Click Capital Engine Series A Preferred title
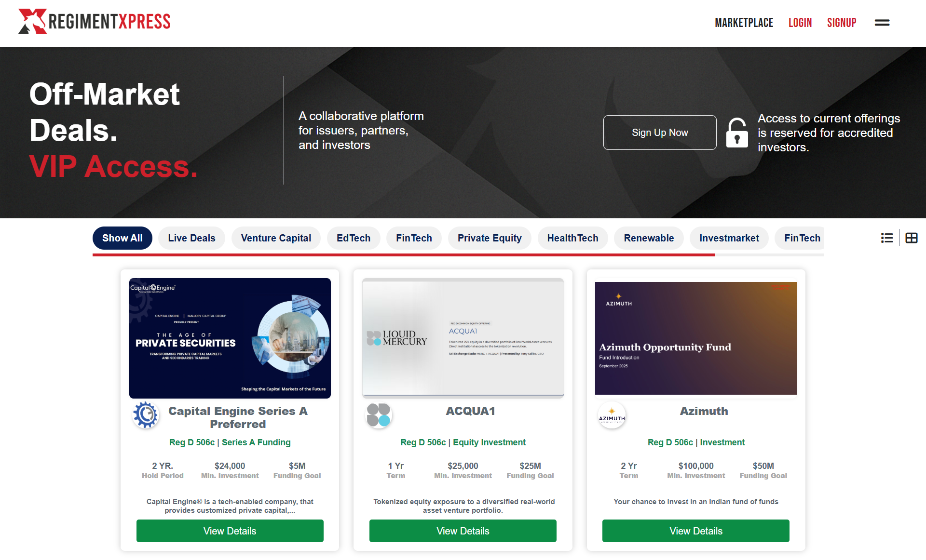The width and height of the screenshot is (926, 560). 238,417
